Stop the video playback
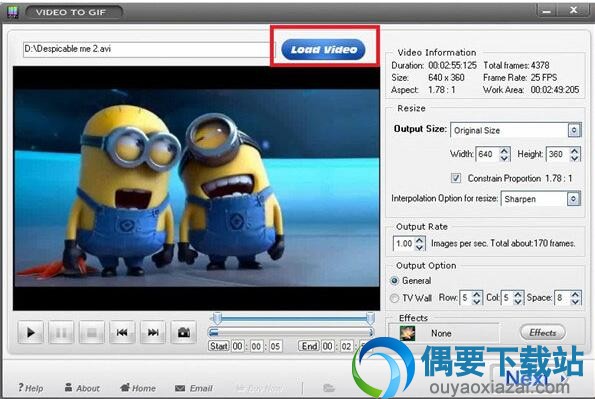This screenshot has width=595, height=399. pyautogui.click(x=91, y=333)
